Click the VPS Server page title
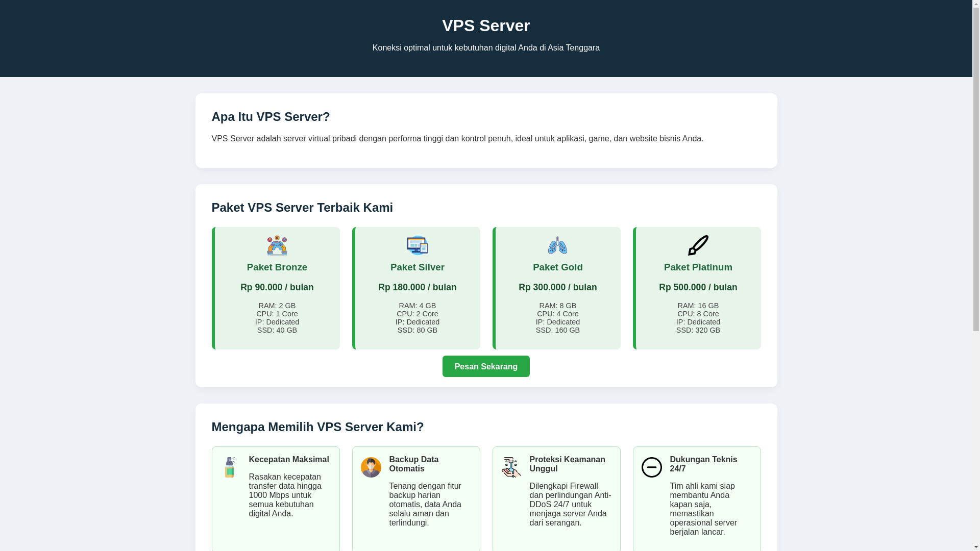The height and width of the screenshot is (551, 980). [486, 26]
